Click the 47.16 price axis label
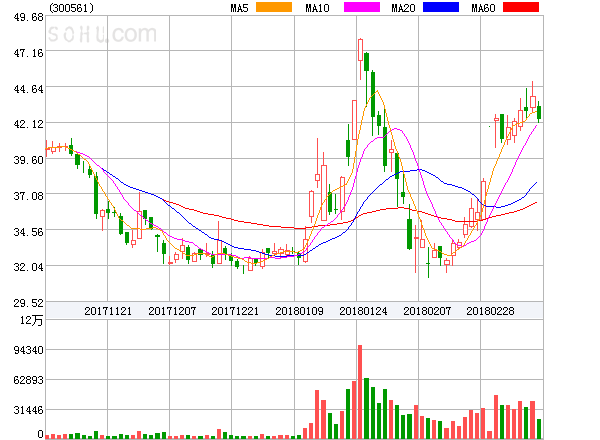The image size is (600, 440). point(29,53)
